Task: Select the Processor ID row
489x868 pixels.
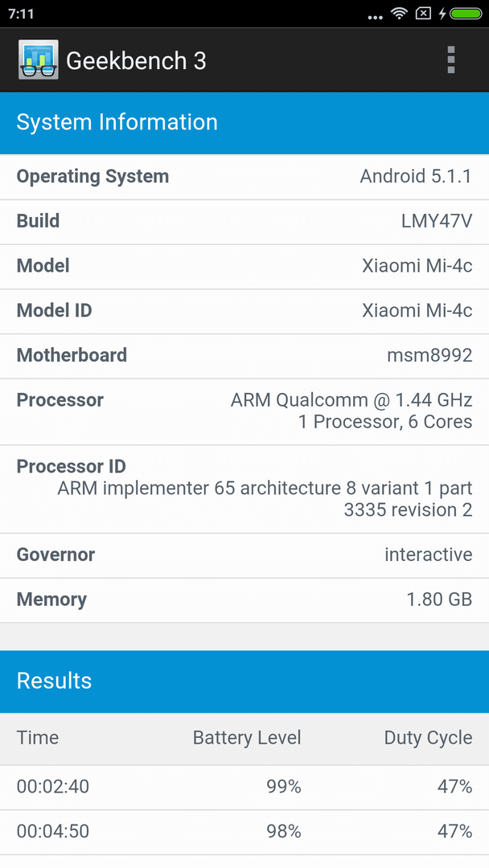Action: point(244,489)
